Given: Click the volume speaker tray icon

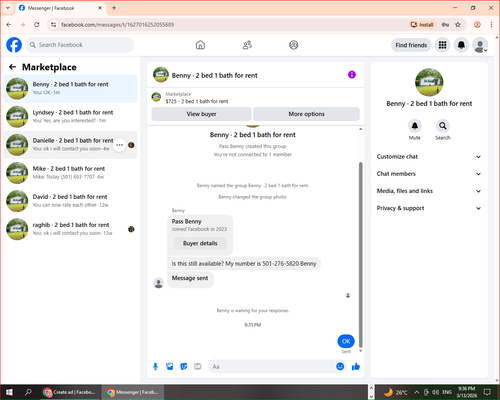Looking at the screenshot, I should (435, 392).
